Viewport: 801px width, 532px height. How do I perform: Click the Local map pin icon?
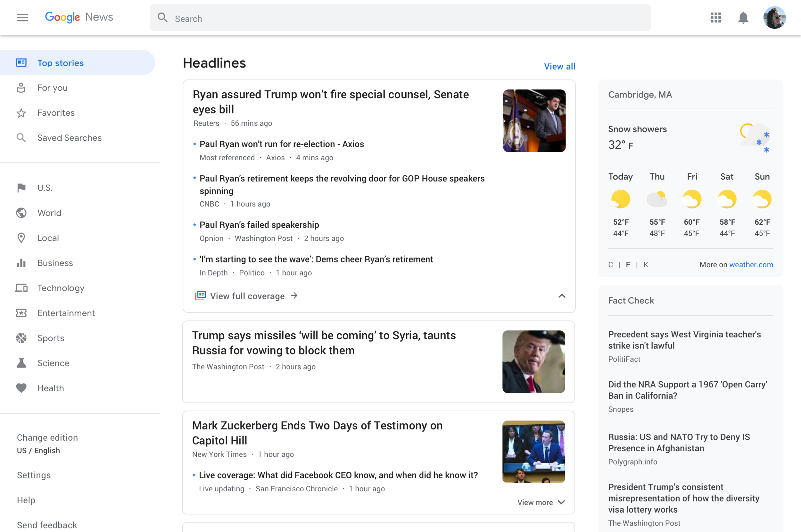tap(21, 238)
